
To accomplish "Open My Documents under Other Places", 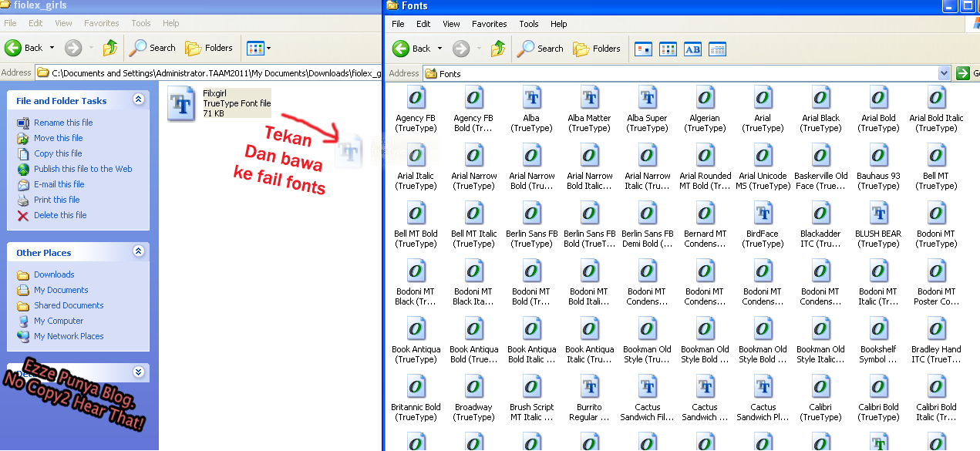I will pos(61,290).
